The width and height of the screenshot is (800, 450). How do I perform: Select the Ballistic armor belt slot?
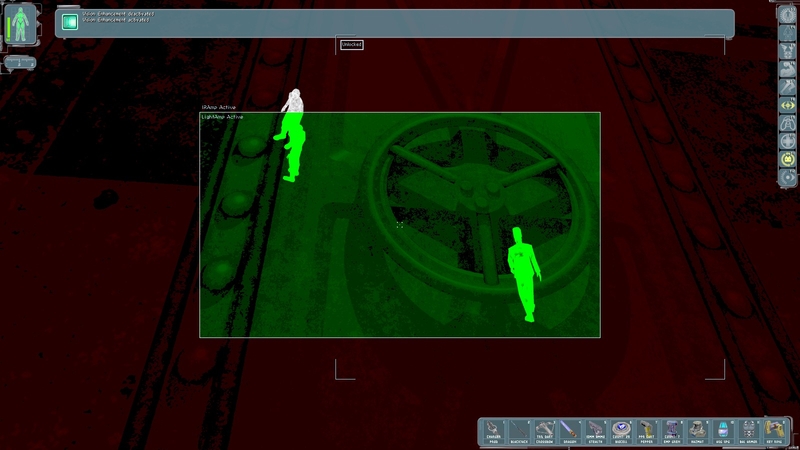click(x=748, y=432)
